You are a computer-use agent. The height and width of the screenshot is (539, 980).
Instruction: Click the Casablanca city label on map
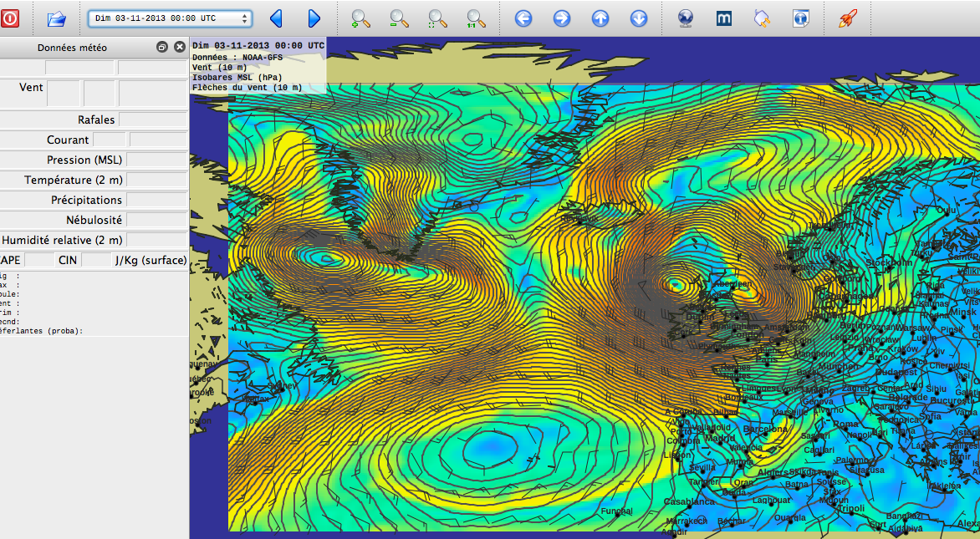pyautogui.click(x=689, y=501)
